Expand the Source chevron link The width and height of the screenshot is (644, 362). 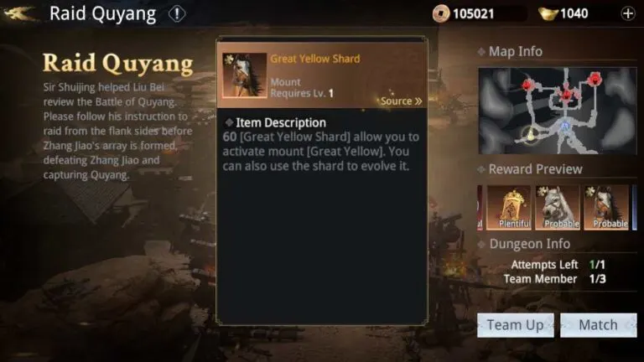point(401,101)
